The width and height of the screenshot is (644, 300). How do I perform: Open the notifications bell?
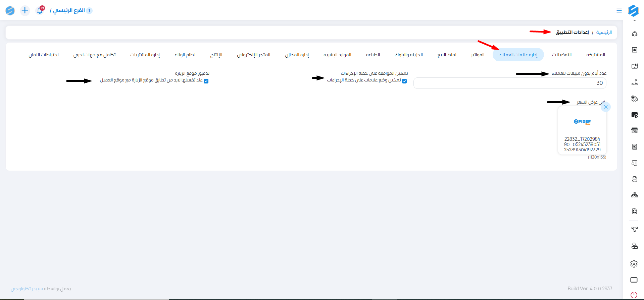40,10
